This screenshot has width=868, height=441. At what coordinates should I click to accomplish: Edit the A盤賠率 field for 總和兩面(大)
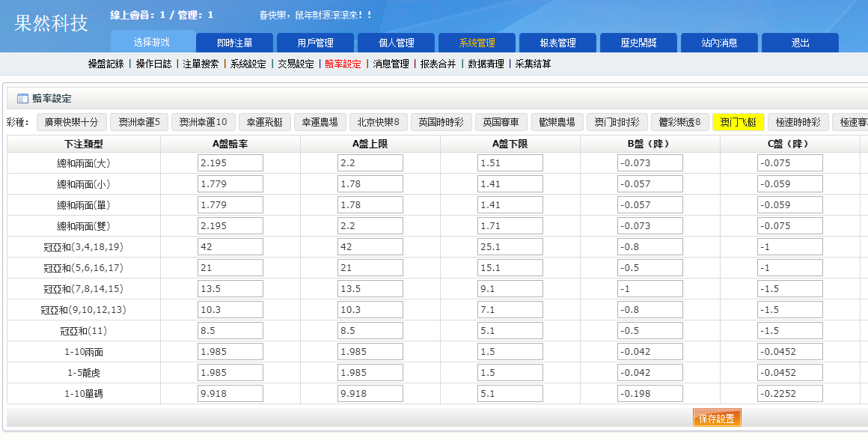(230, 162)
